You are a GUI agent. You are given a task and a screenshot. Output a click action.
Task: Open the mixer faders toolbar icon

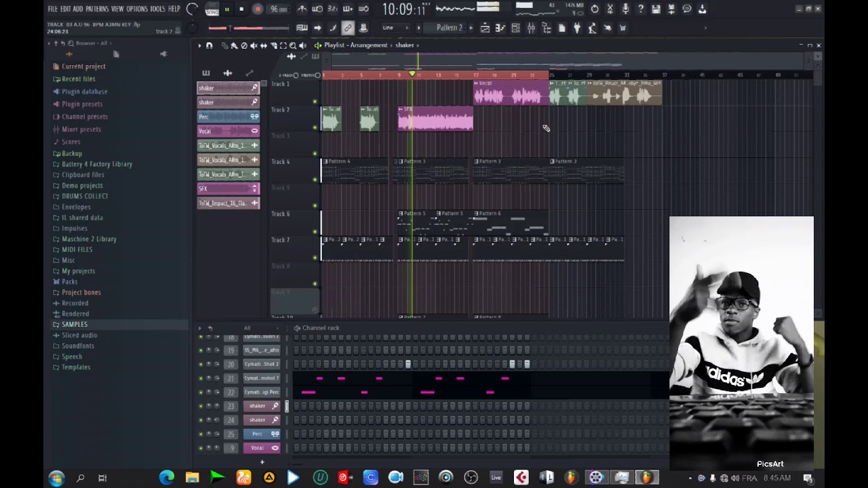click(x=531, y=28)
